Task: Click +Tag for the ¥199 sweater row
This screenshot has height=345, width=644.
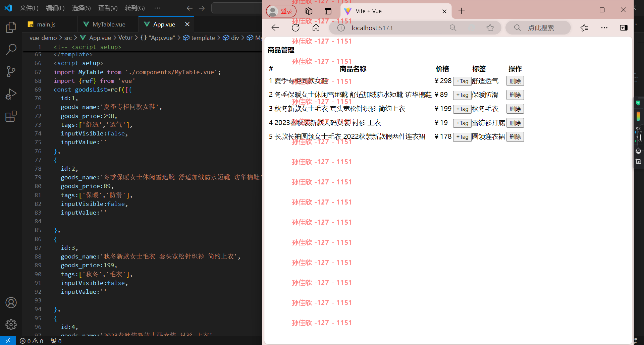Action: click(x=462, y=109)
